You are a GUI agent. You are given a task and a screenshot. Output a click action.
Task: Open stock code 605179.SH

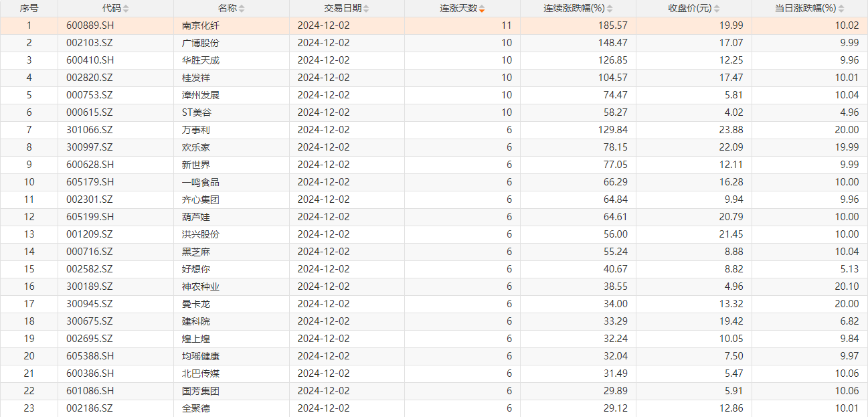90,182
